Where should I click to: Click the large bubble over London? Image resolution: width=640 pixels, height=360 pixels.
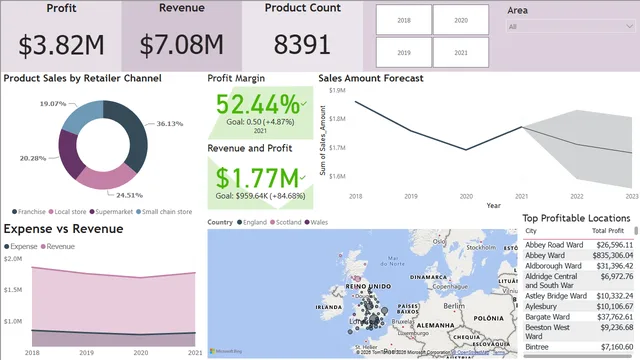click(x=374, y=319)
